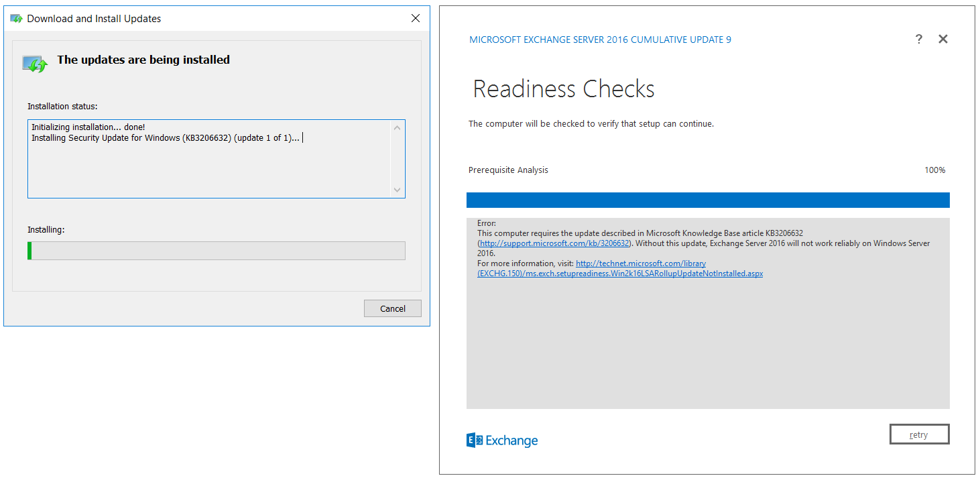Click the Exchange logo at bottom

tap(502, 440)
